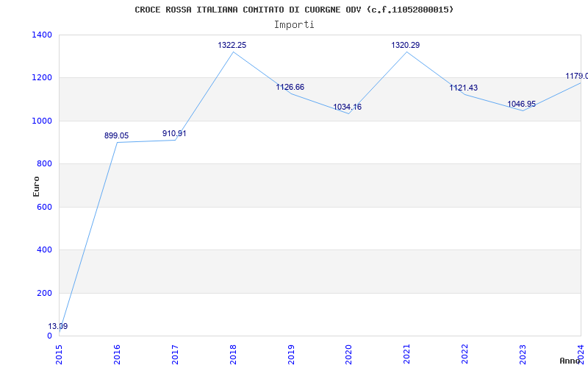
Task: Click the Euro y-axis title
Action: (x=36, y=186)
